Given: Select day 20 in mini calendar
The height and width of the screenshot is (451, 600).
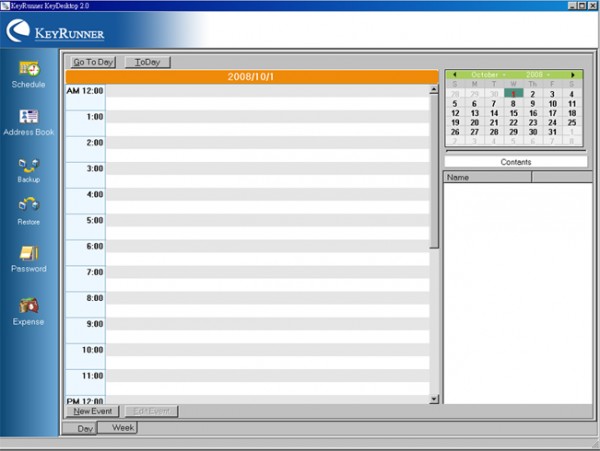Looking at the screenshot, I should (474, 122).
